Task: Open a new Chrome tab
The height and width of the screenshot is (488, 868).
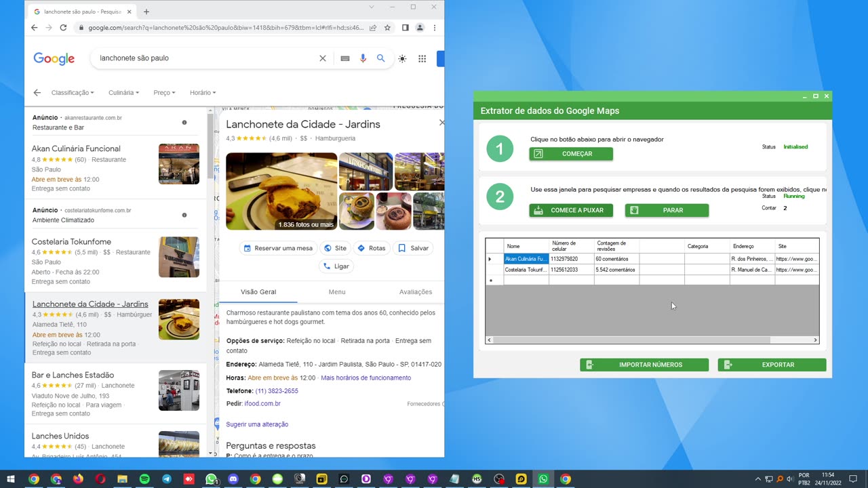Action: [146, 12]
